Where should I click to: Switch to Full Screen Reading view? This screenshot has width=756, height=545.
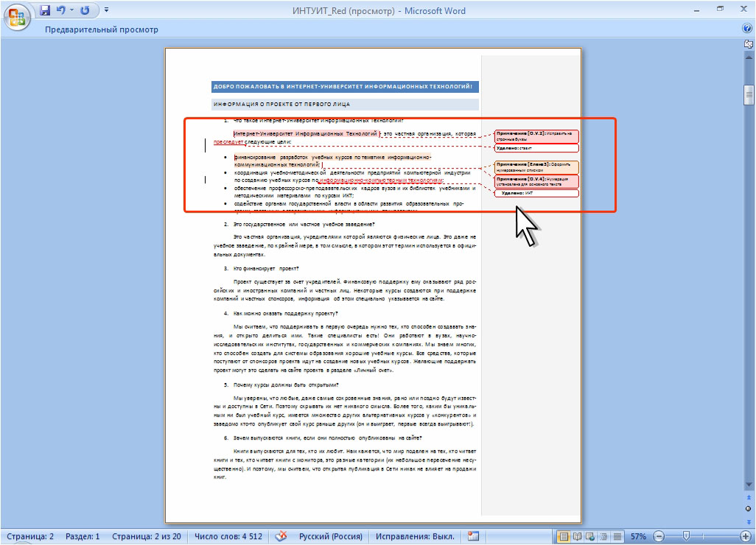point(577,536)
